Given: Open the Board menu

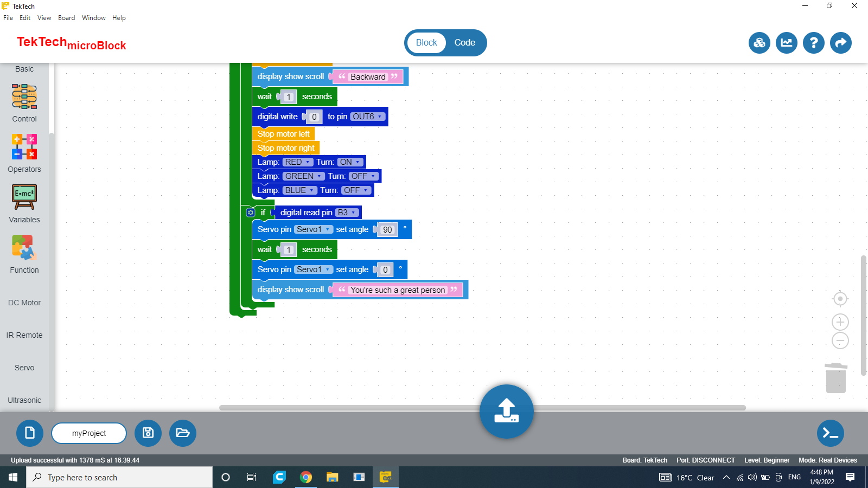Looking at the screenshot, I should point(67,18).
